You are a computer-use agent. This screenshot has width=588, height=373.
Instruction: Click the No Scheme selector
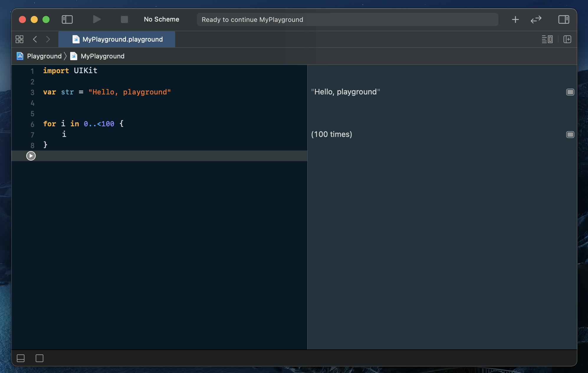click(161, 19)
